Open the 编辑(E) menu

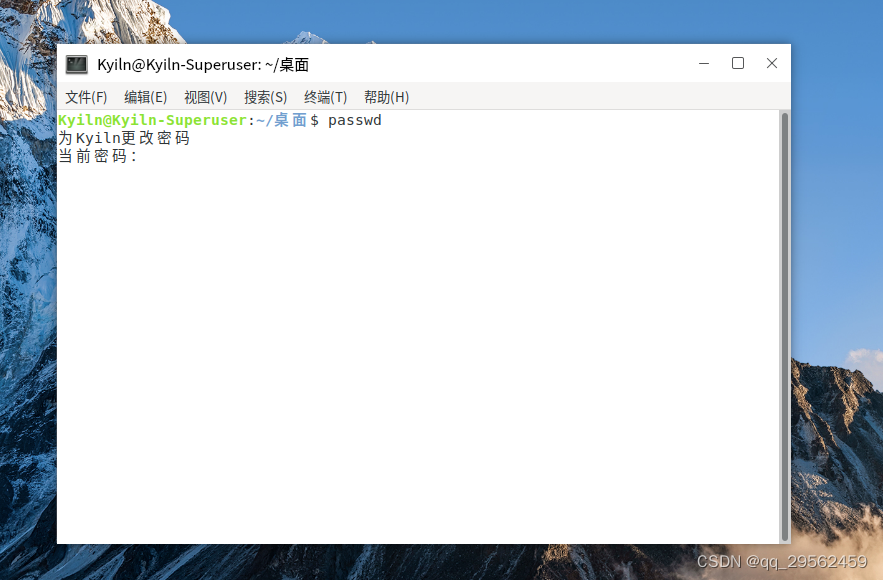coord(145,97)
